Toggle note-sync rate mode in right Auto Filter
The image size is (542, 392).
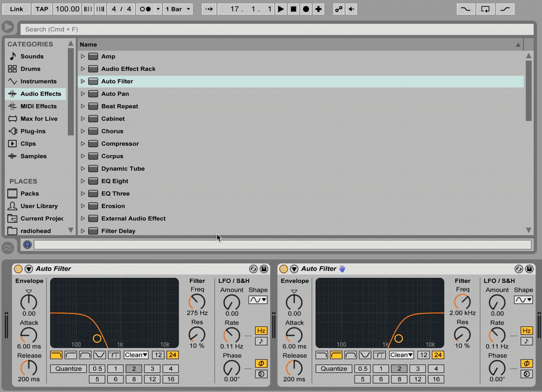[526, 341]
